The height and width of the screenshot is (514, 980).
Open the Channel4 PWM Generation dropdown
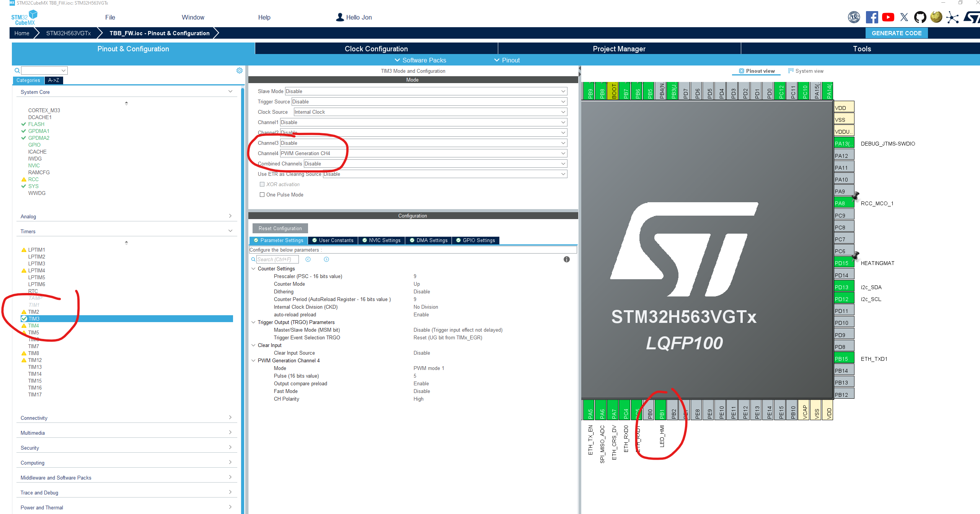pos(563,153)
